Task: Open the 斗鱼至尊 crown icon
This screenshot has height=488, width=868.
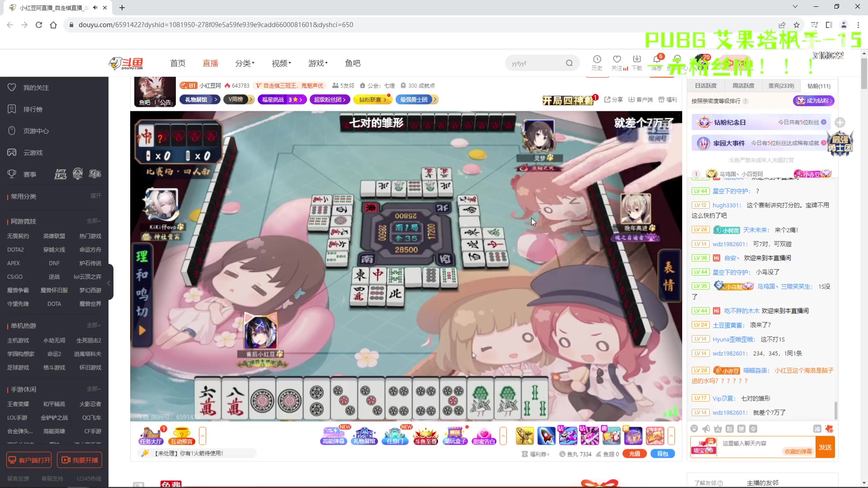Action: 425,436
